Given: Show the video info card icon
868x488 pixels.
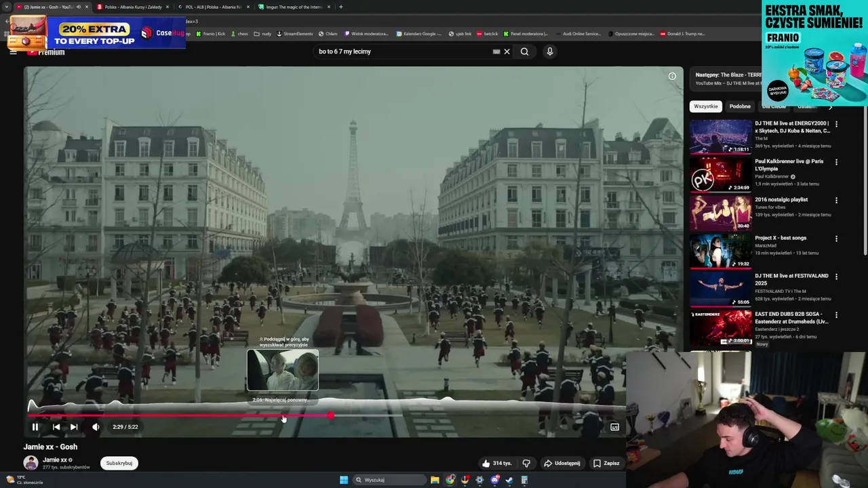Looking at the screenshot, I should tap(672, 76).
